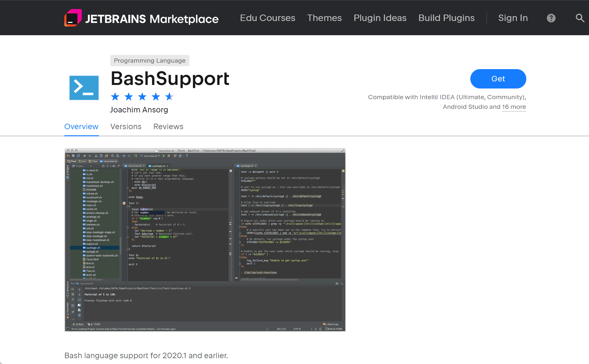Click the JetBrains Marketplace logo
Image resolution: width=589 pixels, height=364 pixels.
(141, 18)
